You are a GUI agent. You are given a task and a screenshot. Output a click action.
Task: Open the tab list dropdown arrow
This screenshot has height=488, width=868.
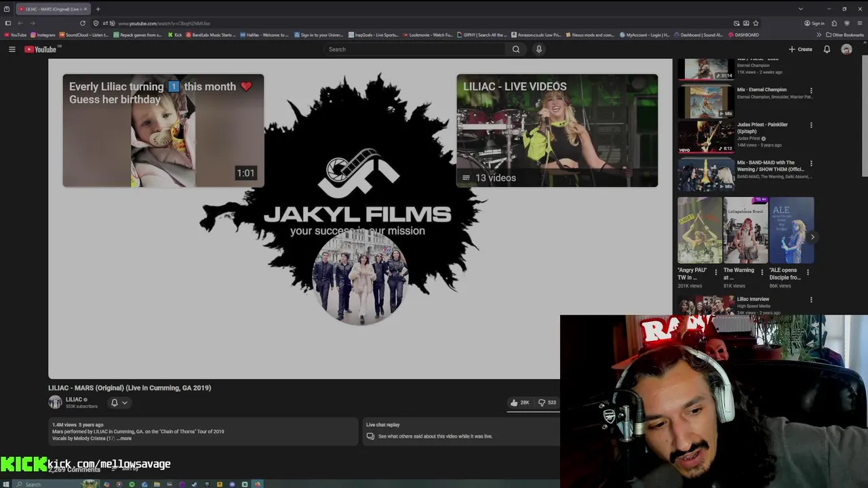(x=800, y=9)
